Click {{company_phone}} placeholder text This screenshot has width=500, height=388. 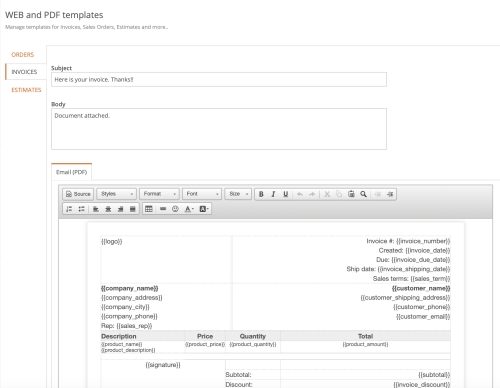129,316
